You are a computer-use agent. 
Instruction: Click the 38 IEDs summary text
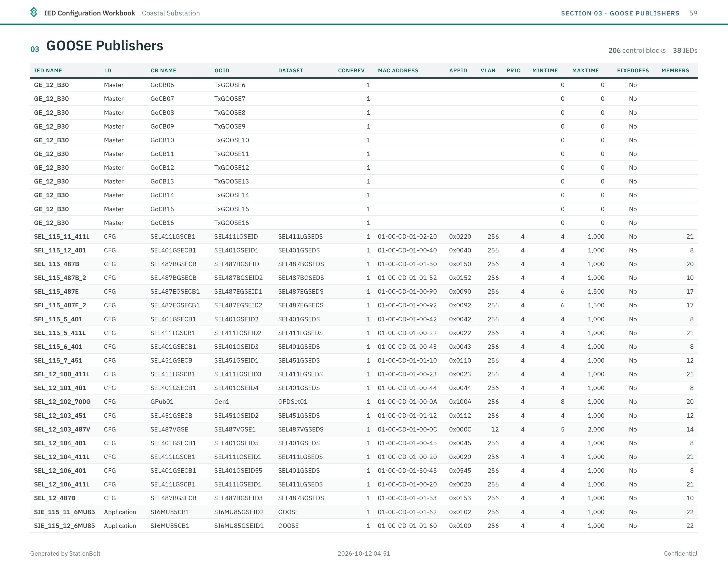(685, 50)
